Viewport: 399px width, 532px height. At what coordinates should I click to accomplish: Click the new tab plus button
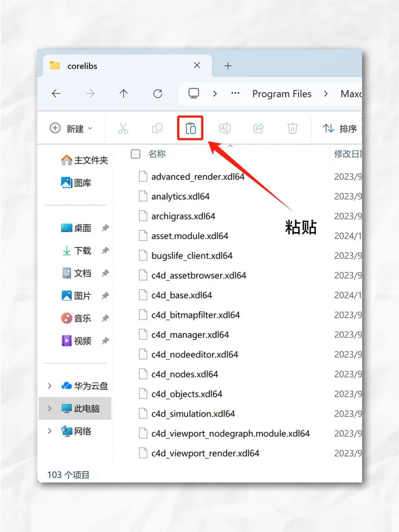coord(228,66)
